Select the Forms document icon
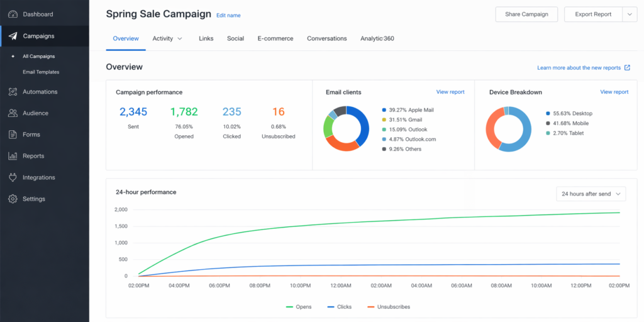 point(12,135)
